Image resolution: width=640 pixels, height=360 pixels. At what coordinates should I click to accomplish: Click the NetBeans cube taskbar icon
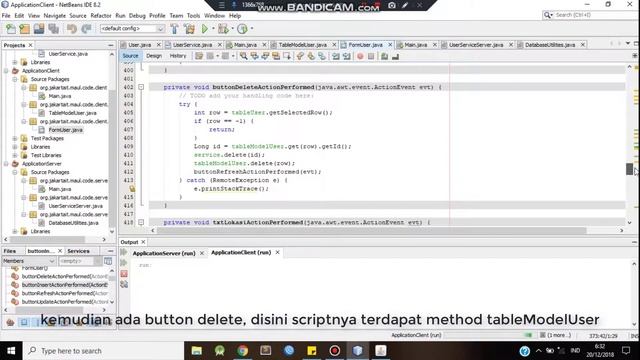[358, 351]
